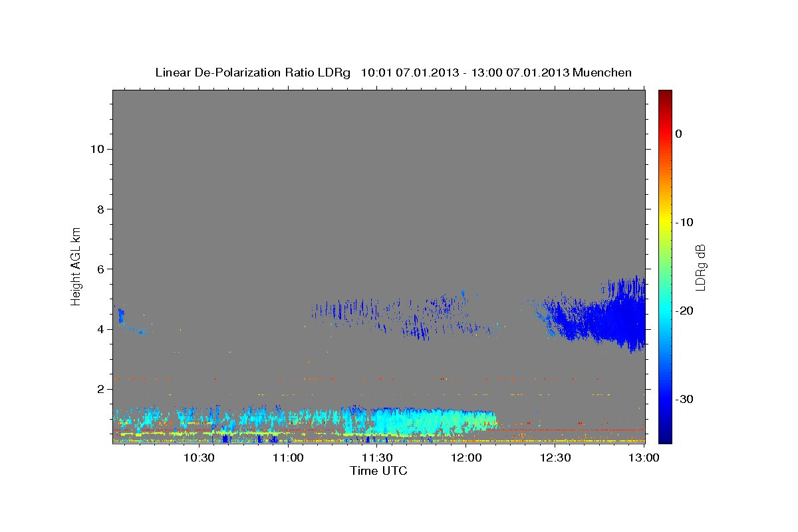Click the 'LDRg dB' colorbar label

pos(700,267)
